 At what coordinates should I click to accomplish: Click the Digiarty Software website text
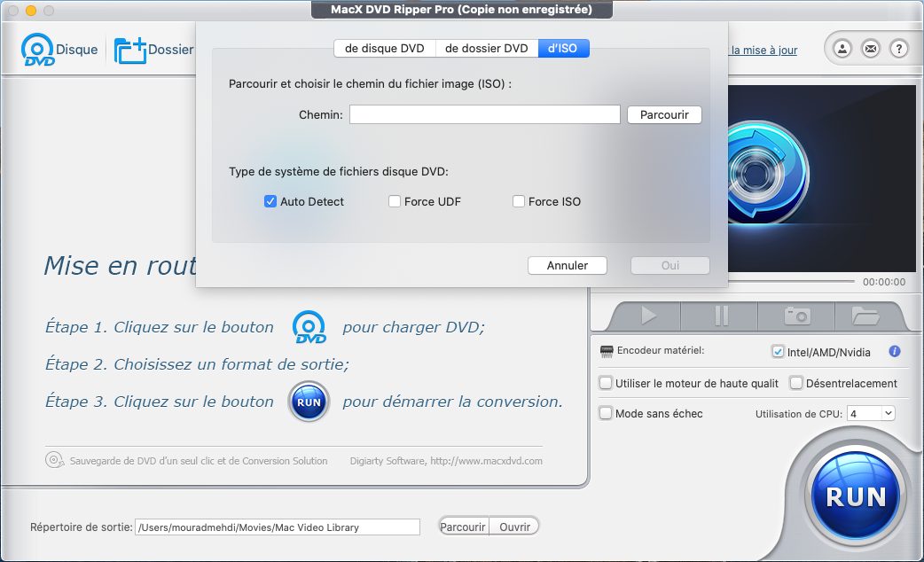pyautogui.click(x=446, y=461)
